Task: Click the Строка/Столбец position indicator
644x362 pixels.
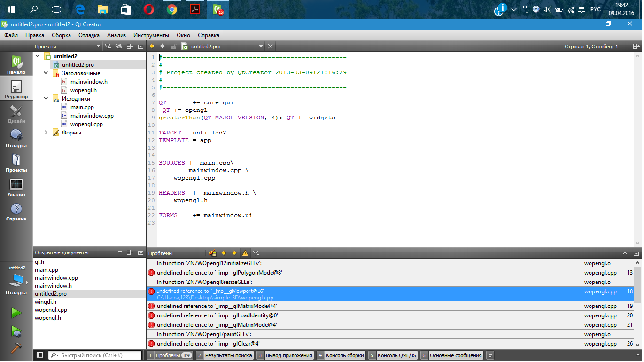Action: coord(591,47)
